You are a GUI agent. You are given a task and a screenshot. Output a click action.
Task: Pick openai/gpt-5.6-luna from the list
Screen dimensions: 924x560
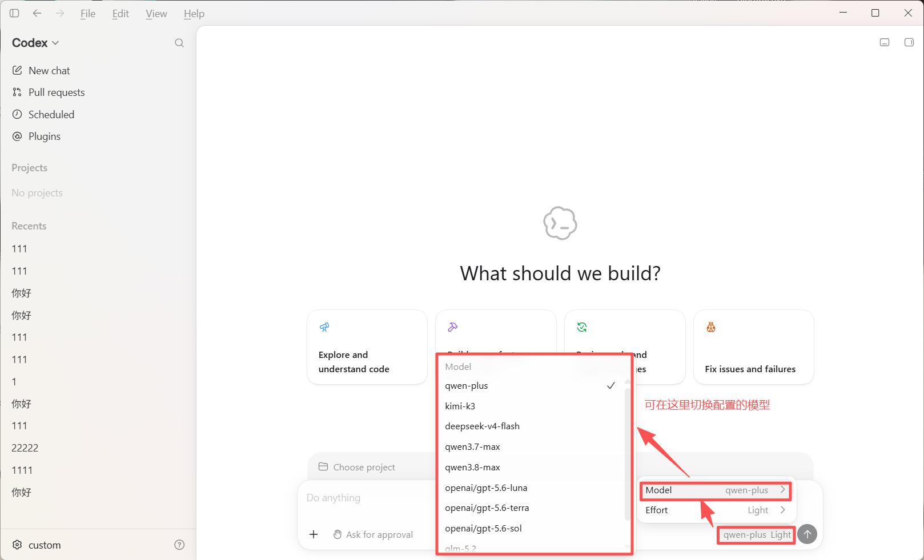point(531,488)
